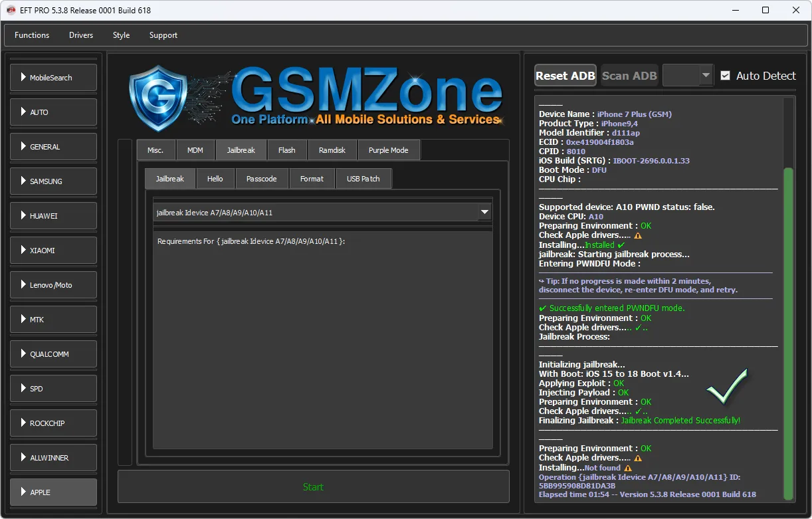Viewport: 812px width, 519px height.
Task: Click the EFT PRO app icon in title bar
Action: (x=11, y=10)
